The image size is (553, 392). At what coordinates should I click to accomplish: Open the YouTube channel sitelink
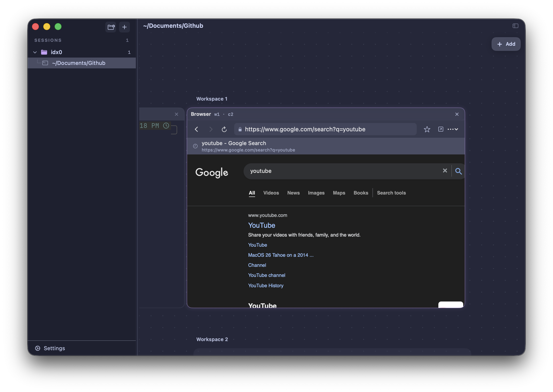point(267,275)
